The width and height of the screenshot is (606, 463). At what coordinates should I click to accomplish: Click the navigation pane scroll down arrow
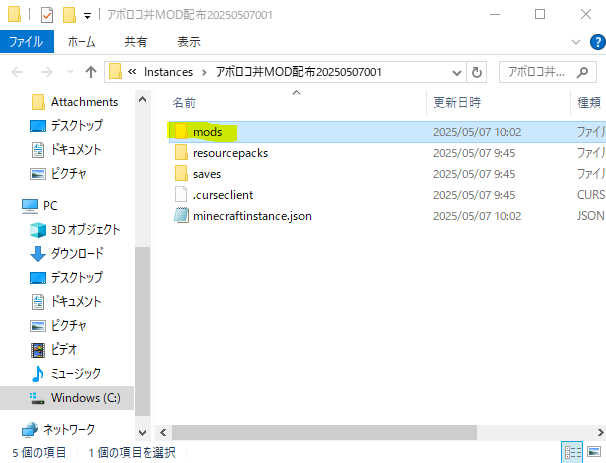[142, 433]
